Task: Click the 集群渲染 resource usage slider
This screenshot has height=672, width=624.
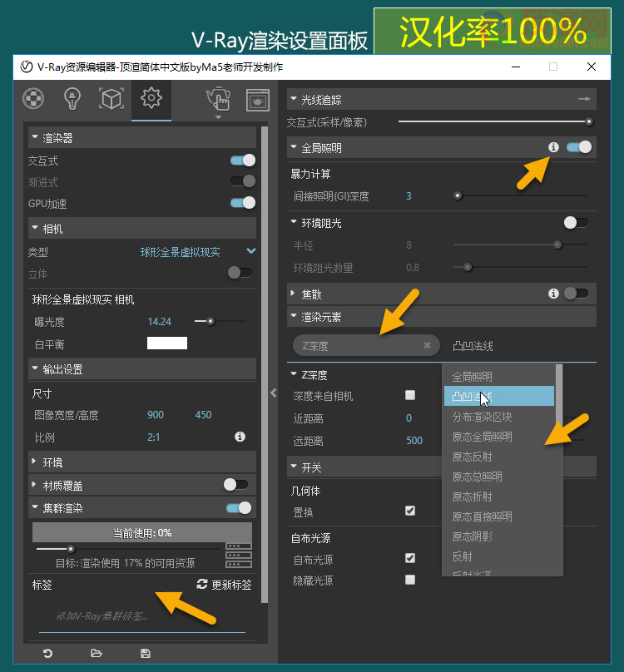Action: (128, 549)
